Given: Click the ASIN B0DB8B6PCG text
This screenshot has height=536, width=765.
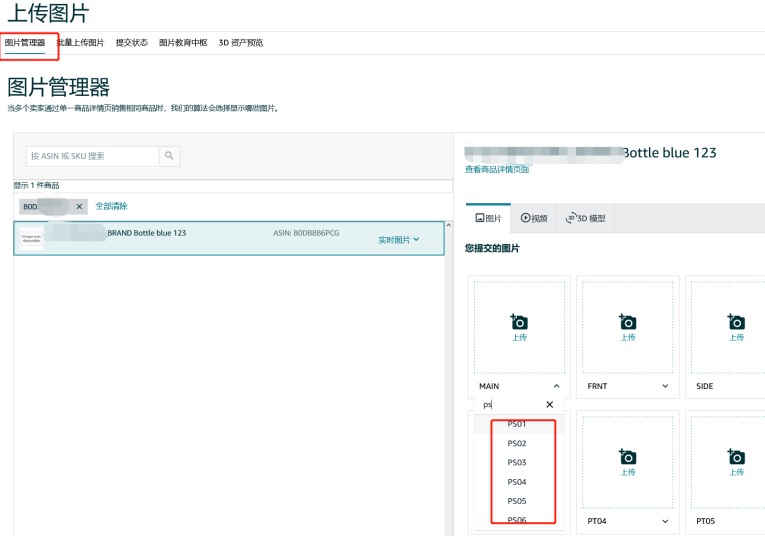Looking at the screenshot, I should tap(306, 233).
